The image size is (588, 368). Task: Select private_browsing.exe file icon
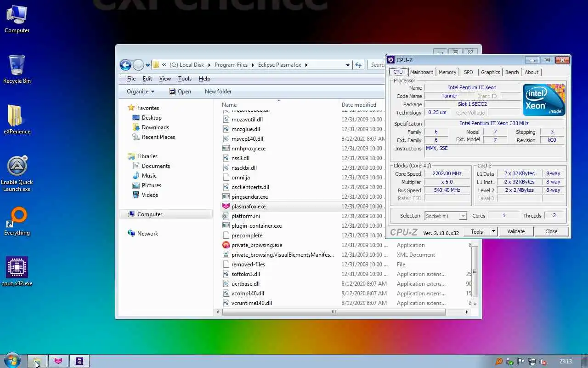click(226, 245)
